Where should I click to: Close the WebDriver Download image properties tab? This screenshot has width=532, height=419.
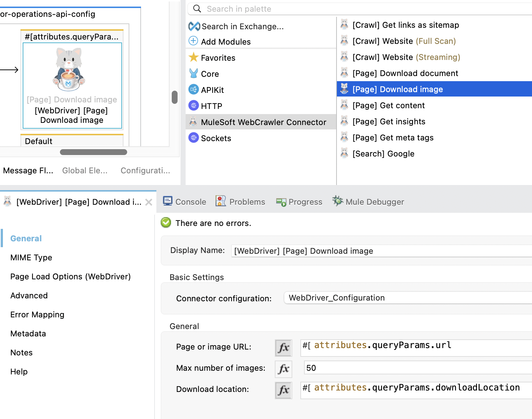[x=149, y=202]
